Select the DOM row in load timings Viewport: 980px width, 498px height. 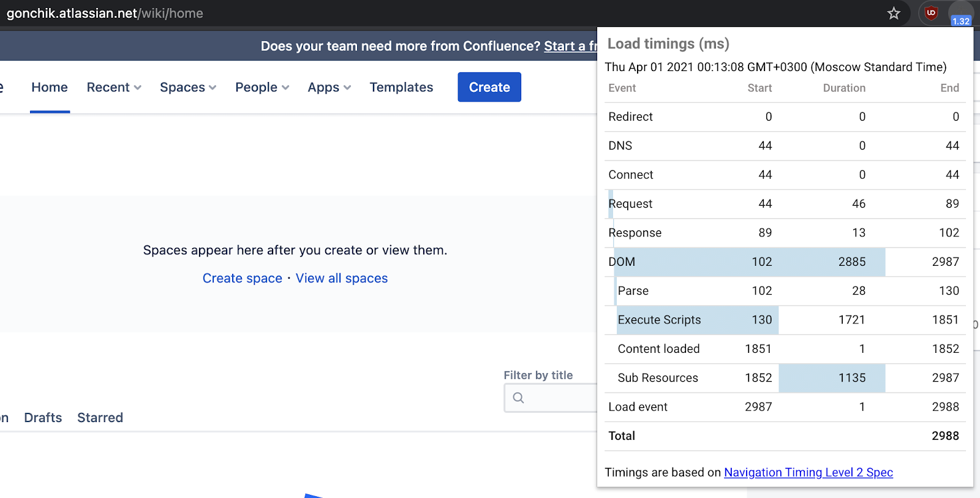coord(784,262)
